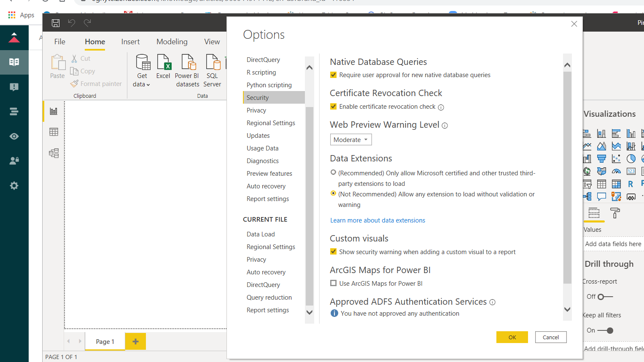
Task: Select the Pie chart visualization
Action: point(631,159)
